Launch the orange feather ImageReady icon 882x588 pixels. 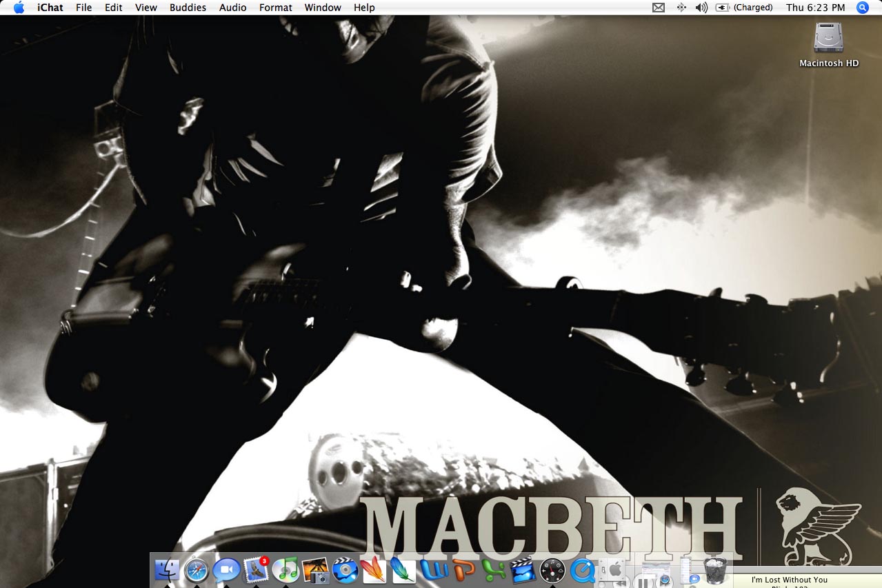point(374,570)
